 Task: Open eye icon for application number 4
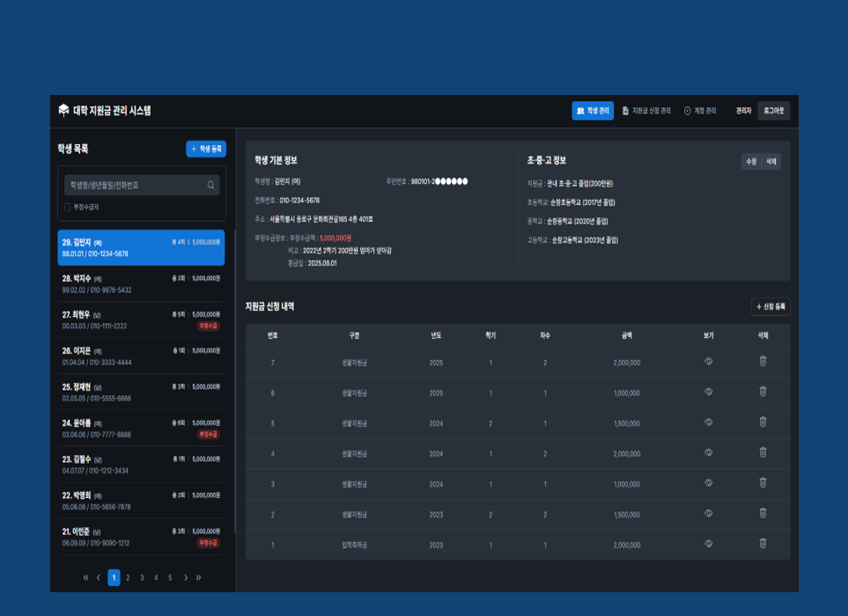(708, 453)
